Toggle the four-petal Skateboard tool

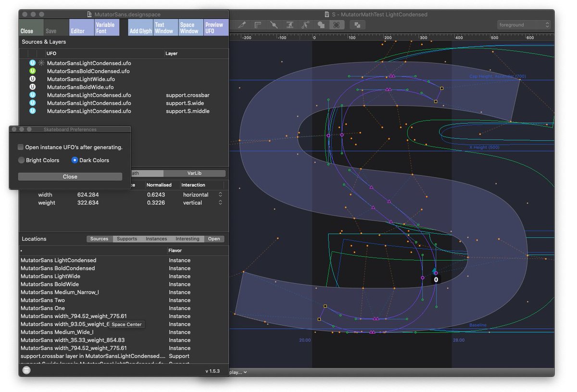pos(337,25)
